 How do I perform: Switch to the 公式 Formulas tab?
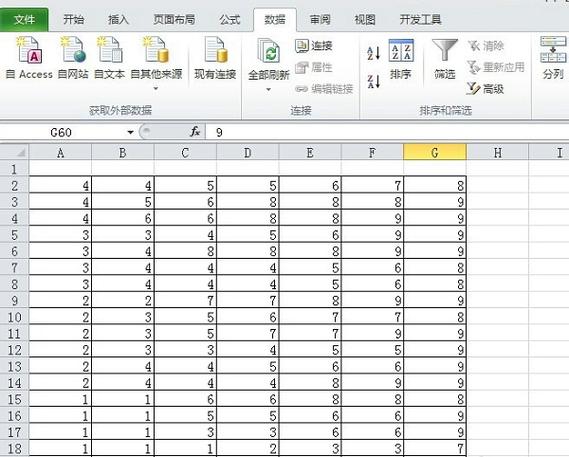(x=230, y=19)
